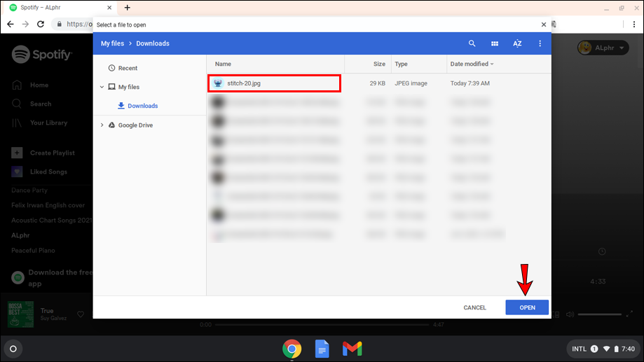This screenshot has width=644, height=362.
Task: Open the ALphr playlist in sidebar
Action: click(x=20, y=235)
